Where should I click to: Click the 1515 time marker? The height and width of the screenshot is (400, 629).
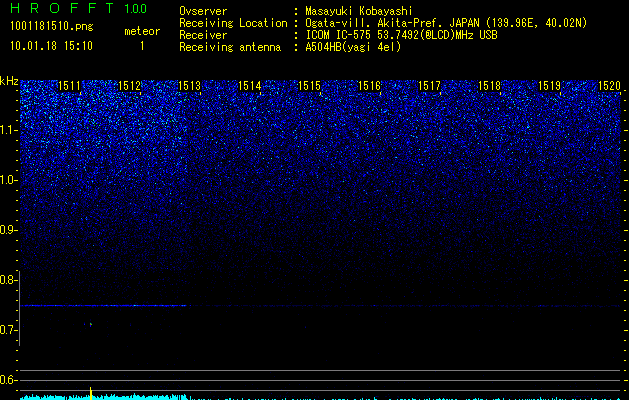[x=310, y=85]
